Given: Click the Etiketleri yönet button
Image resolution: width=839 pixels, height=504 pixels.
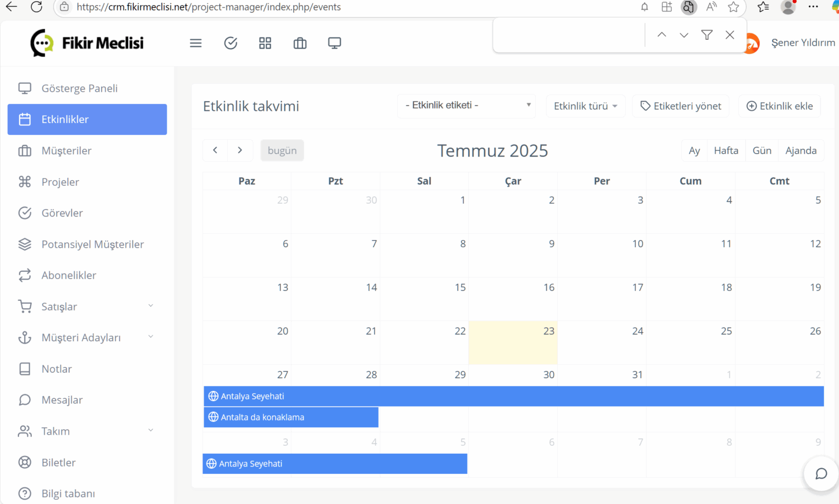Looking at the screenshot, I should (x=681, y=106).
